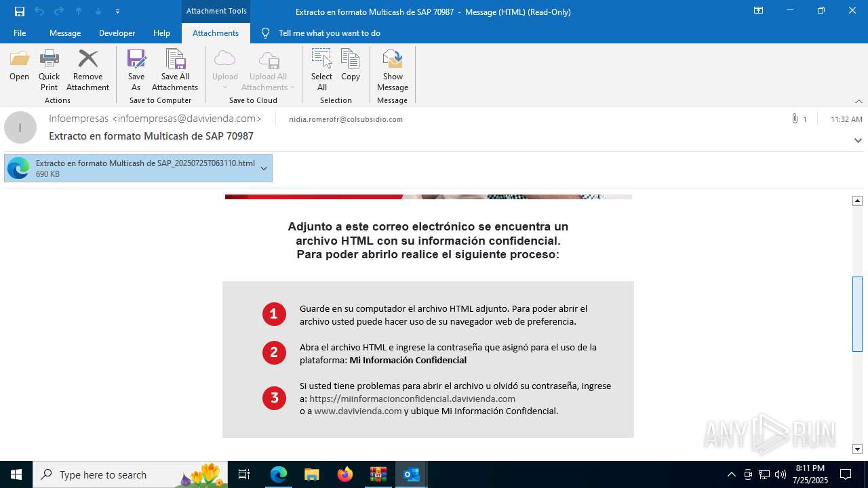Show Message body
868x488 pixels.
tap(393, 70)
